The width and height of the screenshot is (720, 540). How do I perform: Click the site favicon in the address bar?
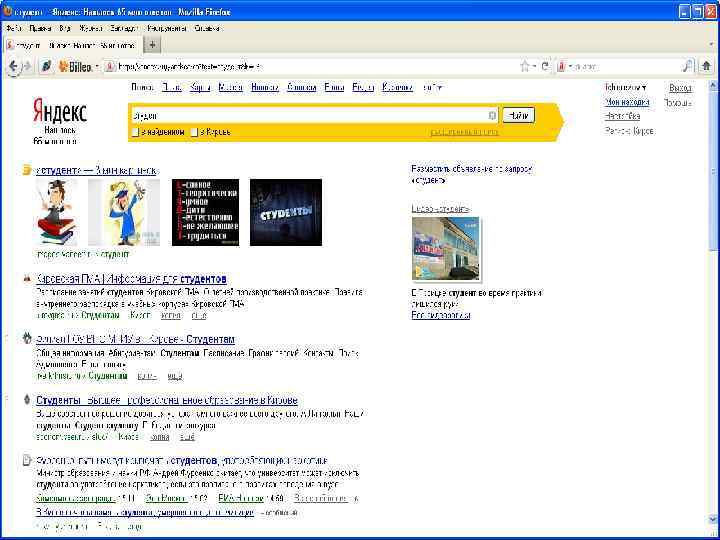coord(109,67)
